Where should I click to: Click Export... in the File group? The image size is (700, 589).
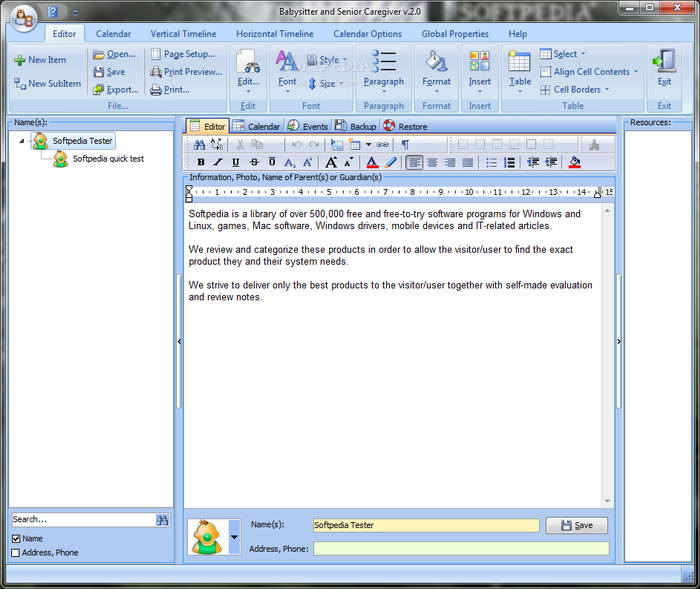[116, 90]
